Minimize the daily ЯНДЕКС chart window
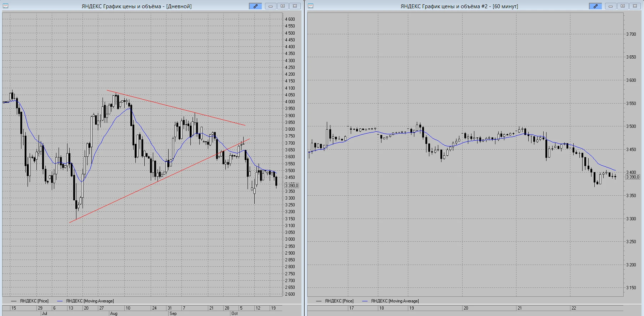 (270, 6)
